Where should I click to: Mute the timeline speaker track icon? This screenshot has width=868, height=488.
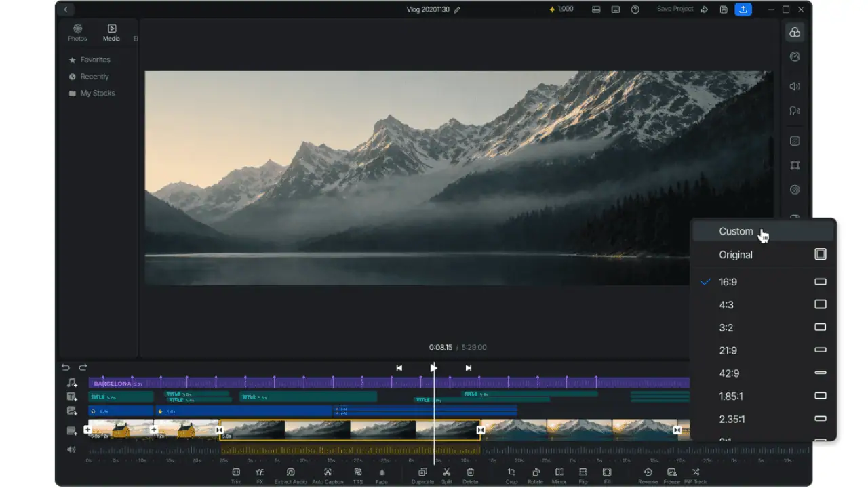(x=71, y=449)
